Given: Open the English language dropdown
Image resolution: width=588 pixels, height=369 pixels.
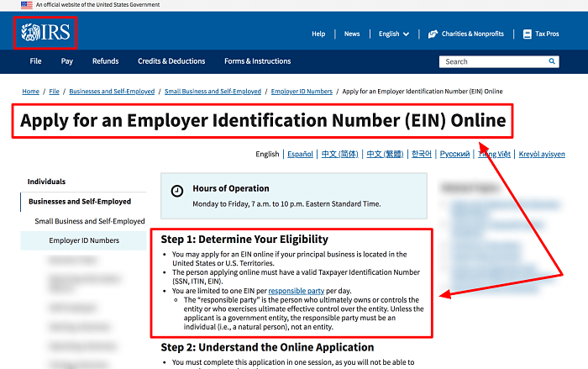Looking at the screenshot, I should click(x=394, y=34).
